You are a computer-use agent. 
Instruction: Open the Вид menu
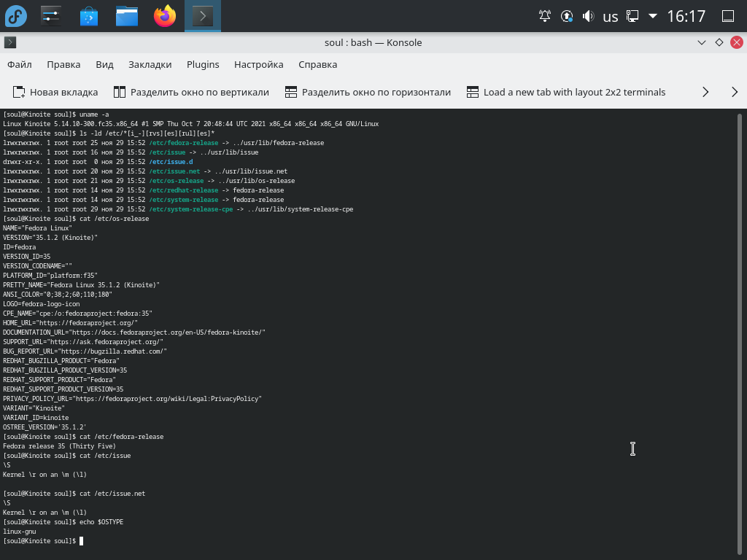point(104,64)
